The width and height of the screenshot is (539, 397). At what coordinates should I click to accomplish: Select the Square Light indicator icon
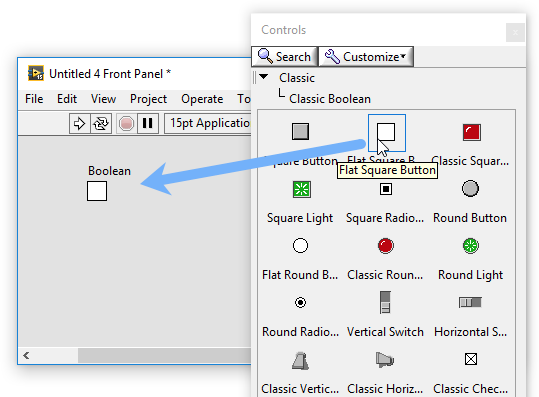click(301, 189)
